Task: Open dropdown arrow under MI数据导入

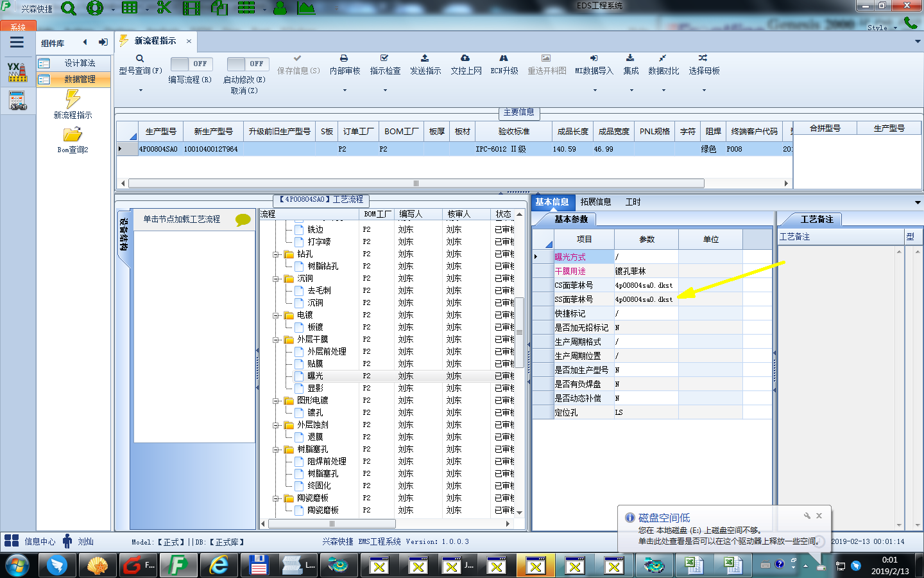Action: 594,90
